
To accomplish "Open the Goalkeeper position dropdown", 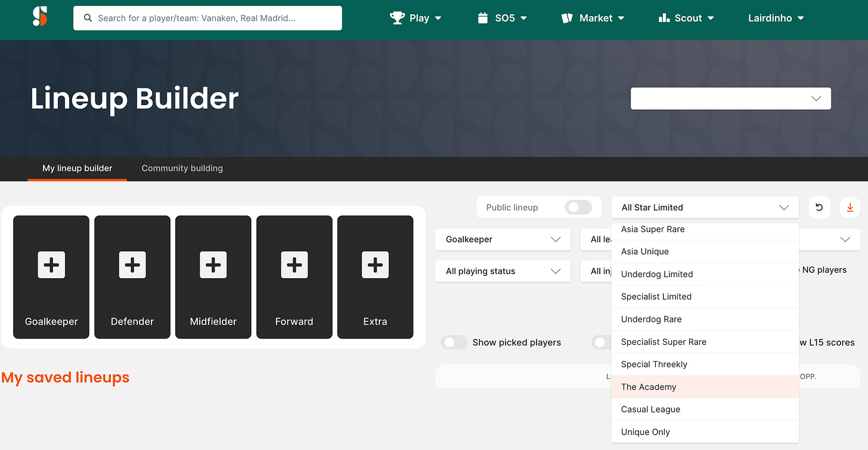I will pyautogui.click(x=503, y=239).
